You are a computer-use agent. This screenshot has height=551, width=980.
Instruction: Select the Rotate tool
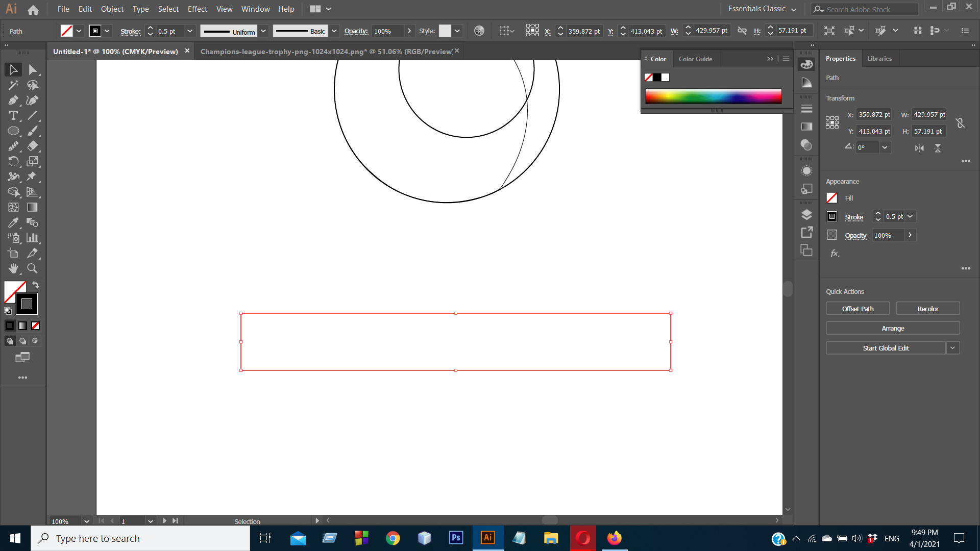13,162
